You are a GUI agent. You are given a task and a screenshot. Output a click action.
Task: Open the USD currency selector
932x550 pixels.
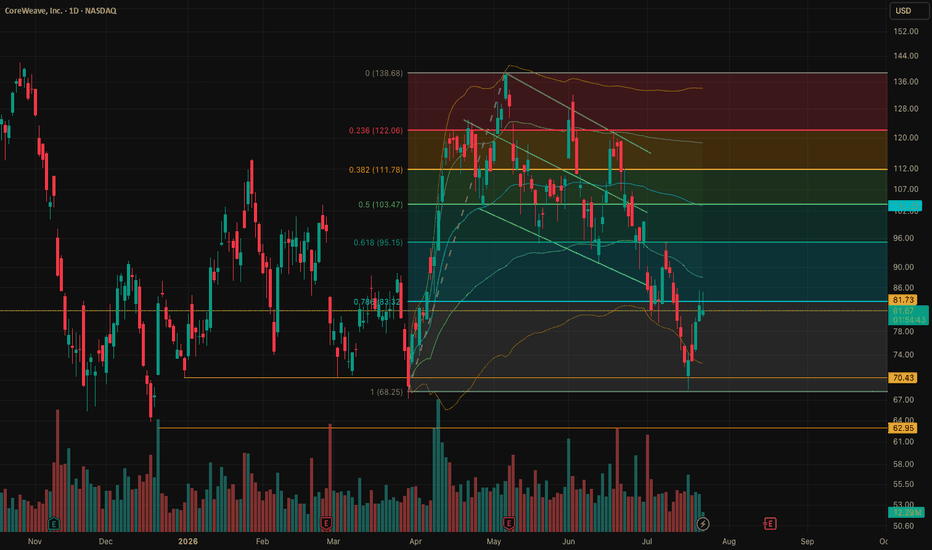(x=909, y=11)
